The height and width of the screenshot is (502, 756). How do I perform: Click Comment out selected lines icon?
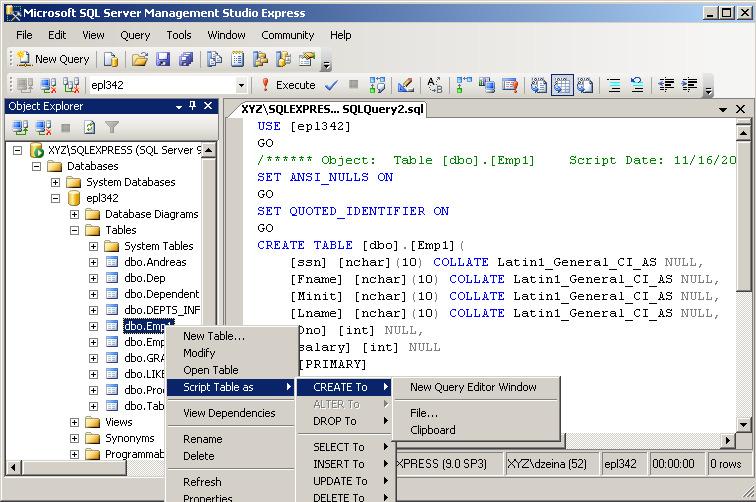(614, 85)
